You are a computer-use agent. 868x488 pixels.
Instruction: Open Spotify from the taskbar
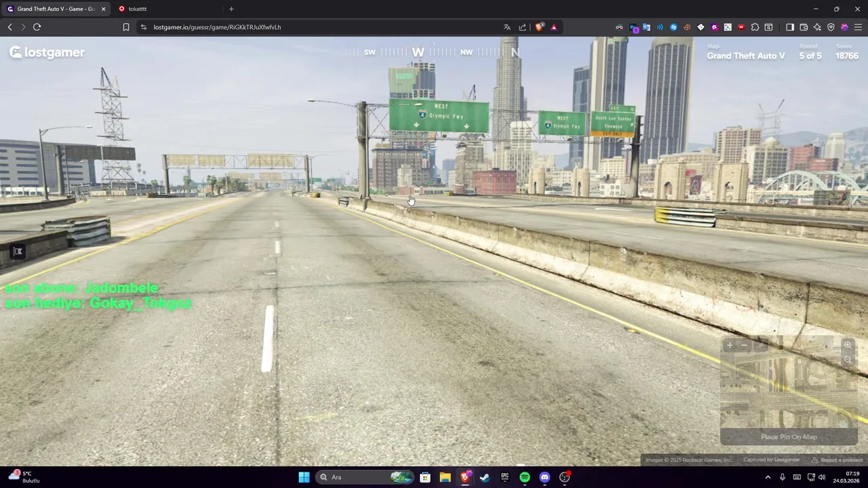click(525, 477)
